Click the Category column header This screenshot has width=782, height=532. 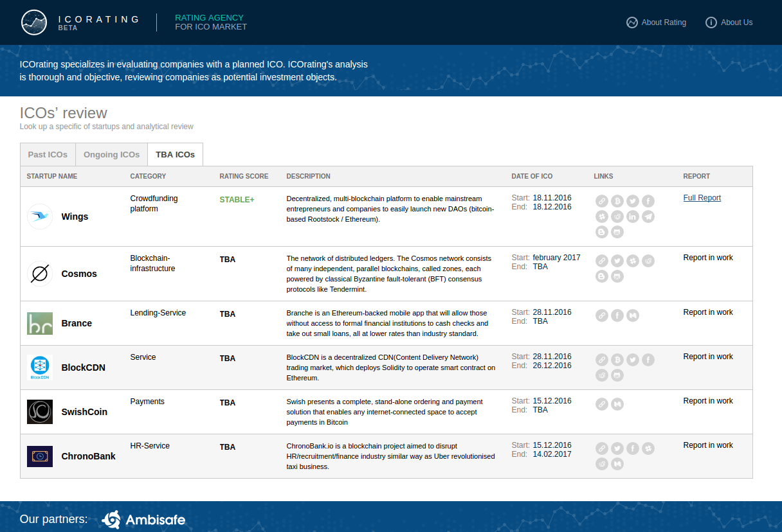[x=148, y=176]
